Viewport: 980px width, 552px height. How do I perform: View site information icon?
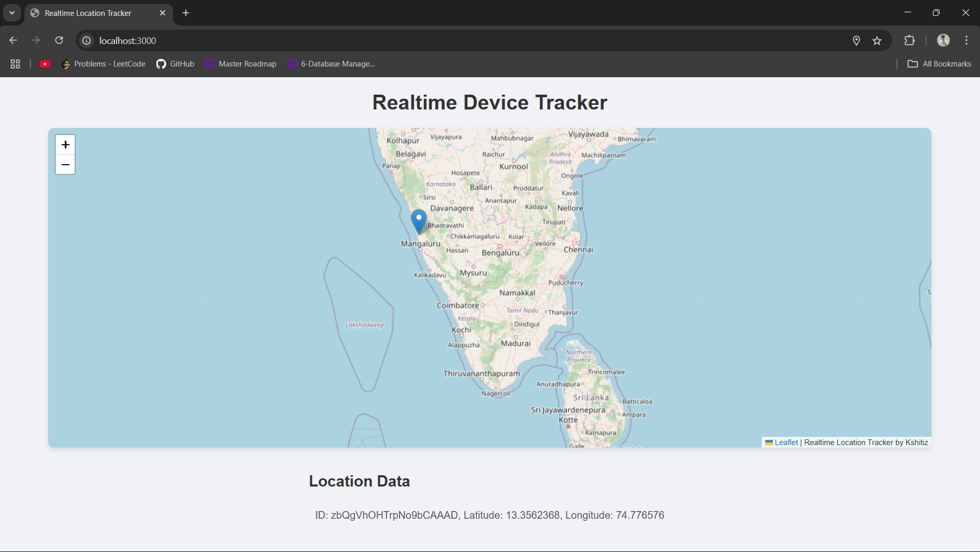click(x=87, y=40)
